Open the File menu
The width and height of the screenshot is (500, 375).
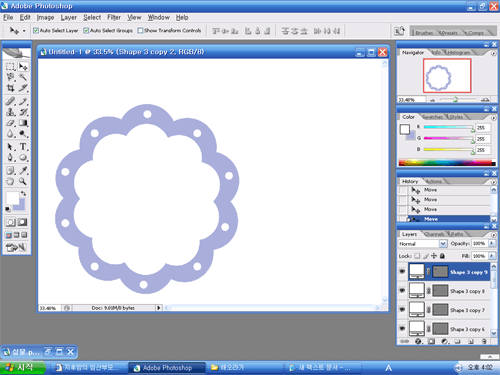(x=8, y=17)
